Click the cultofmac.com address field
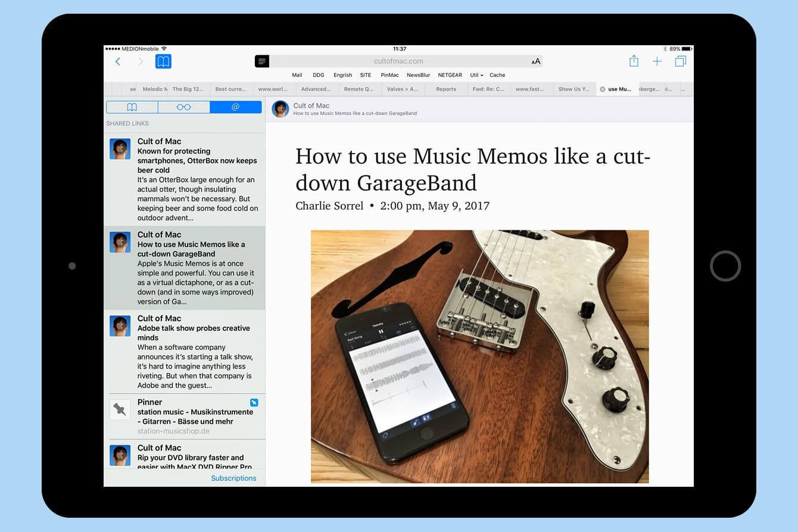Image resolution: width=798 pixels, height=532 pixels. (x=398, y=61)
